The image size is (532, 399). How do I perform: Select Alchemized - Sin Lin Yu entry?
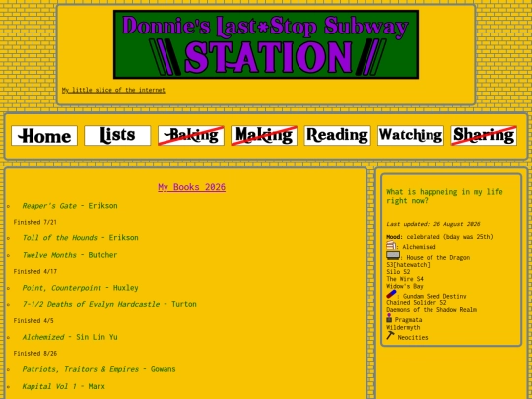click(70, 337)
